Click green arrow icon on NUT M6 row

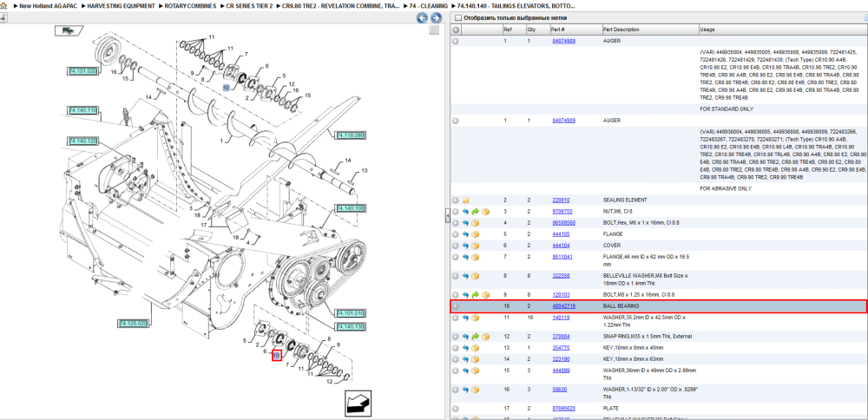click(476, 212)
